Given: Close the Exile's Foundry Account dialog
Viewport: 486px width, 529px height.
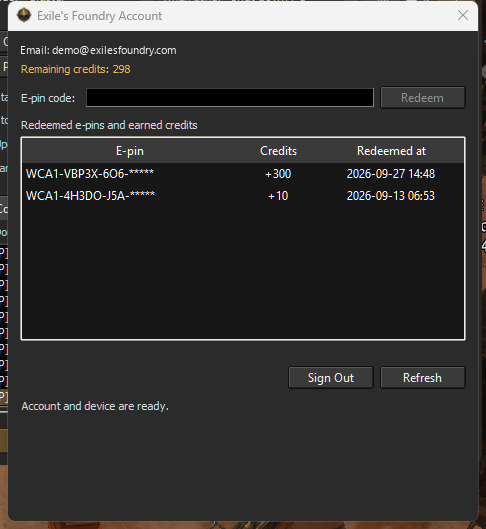Looking at the screenshot, I should [x=463, y=15].
